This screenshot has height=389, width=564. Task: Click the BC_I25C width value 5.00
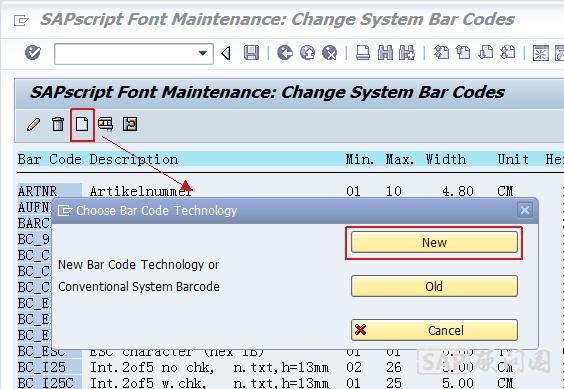click(x=458, y=383)
